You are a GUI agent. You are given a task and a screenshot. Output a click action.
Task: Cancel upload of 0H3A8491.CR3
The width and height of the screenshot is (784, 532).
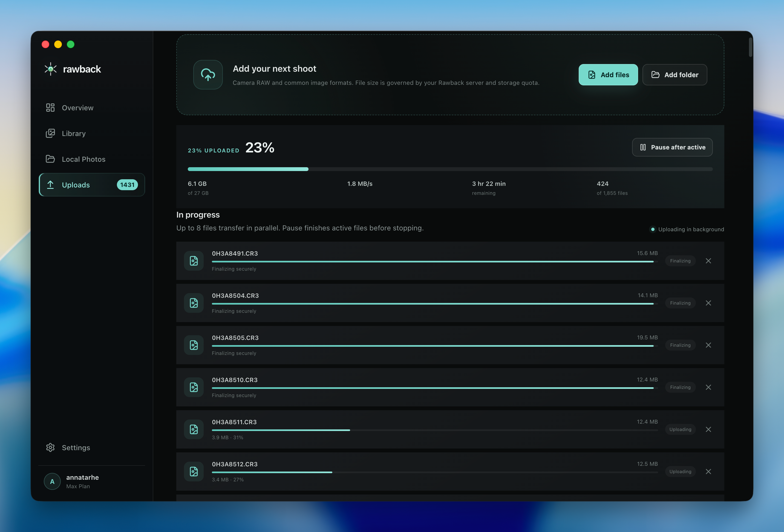[708, 261]
